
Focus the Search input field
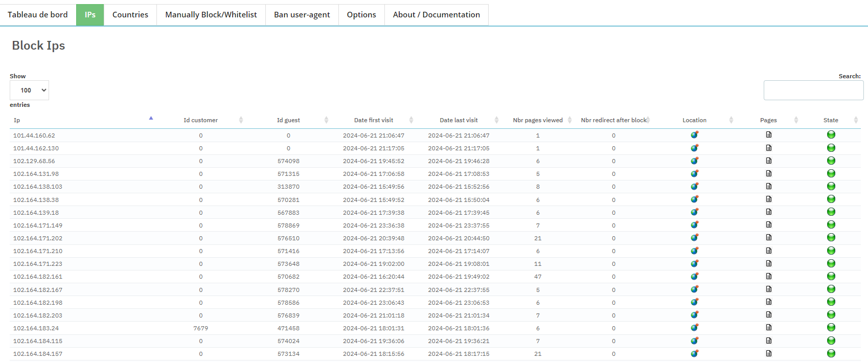[813, 90]
